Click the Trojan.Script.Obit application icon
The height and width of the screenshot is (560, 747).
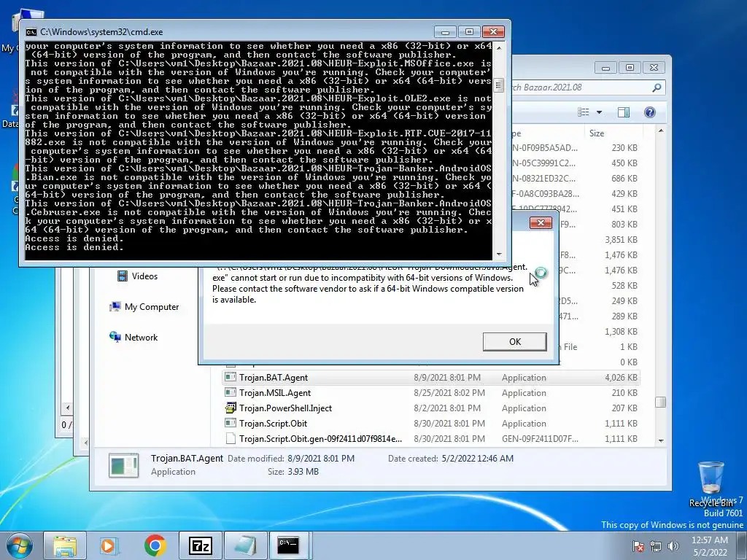pyautogui.click(x=231, y=424)
